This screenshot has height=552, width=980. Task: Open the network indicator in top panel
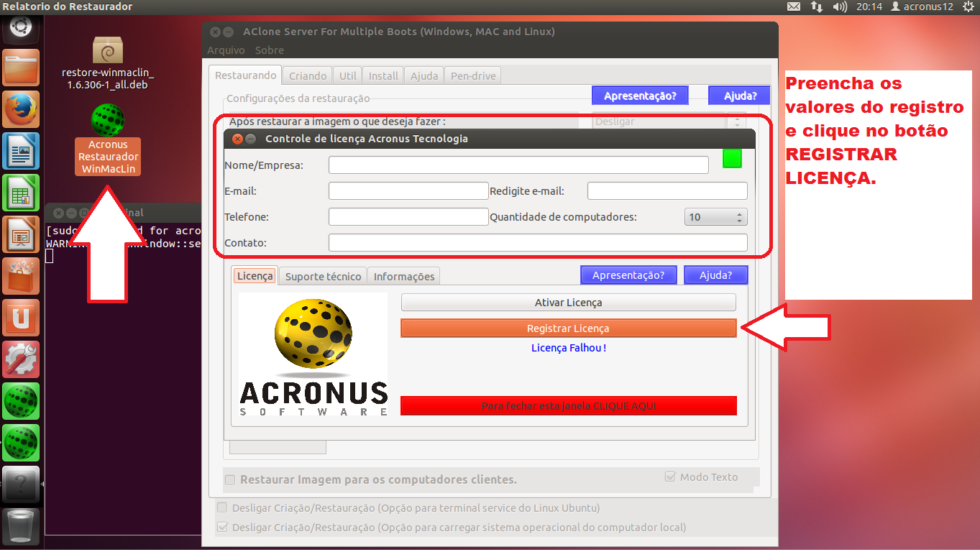point(816,6)
